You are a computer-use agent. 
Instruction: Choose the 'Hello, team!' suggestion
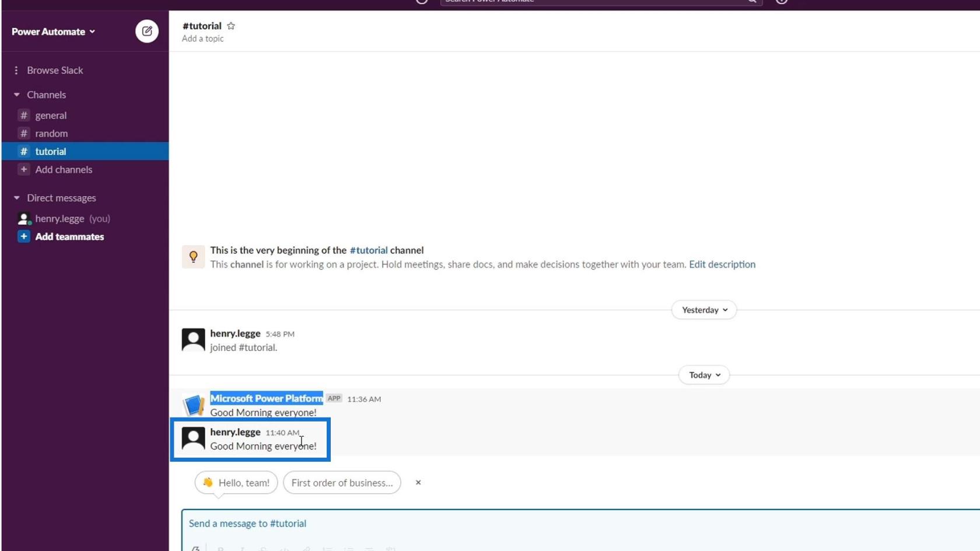[x=236, y=483]
